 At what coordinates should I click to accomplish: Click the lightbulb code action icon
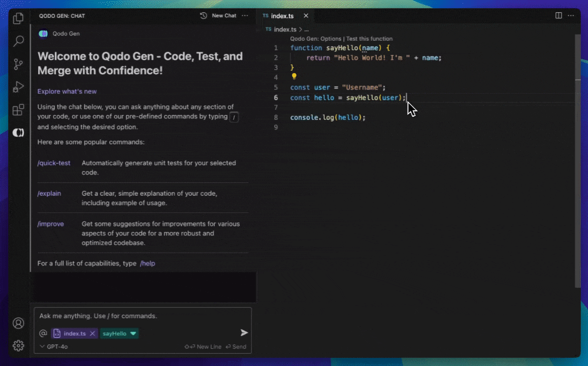[294, 77]
